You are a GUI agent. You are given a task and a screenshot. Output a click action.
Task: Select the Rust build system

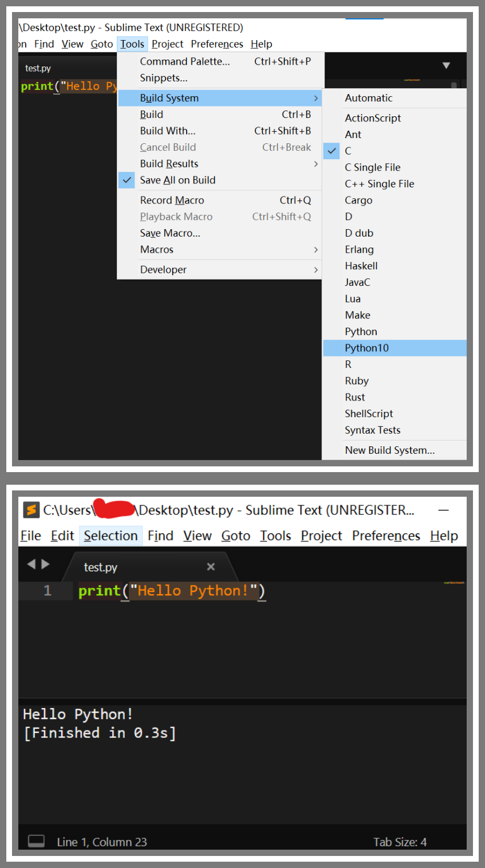[395, 397]
